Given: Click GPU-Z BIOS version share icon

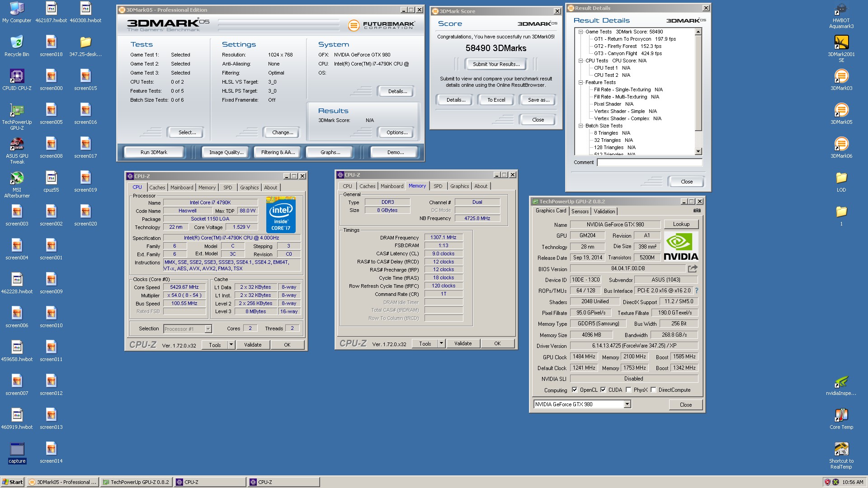Looking at the screenshot, I should tap(693, 268).
